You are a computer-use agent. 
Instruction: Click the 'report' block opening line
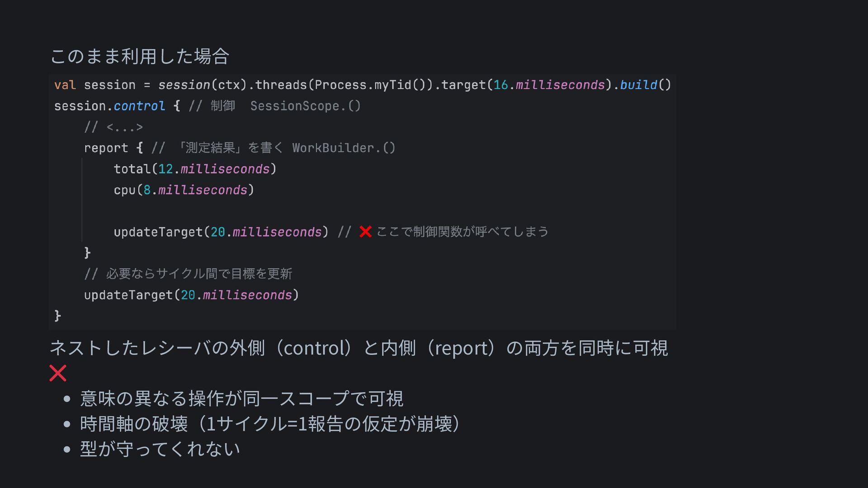click(106, 148)
